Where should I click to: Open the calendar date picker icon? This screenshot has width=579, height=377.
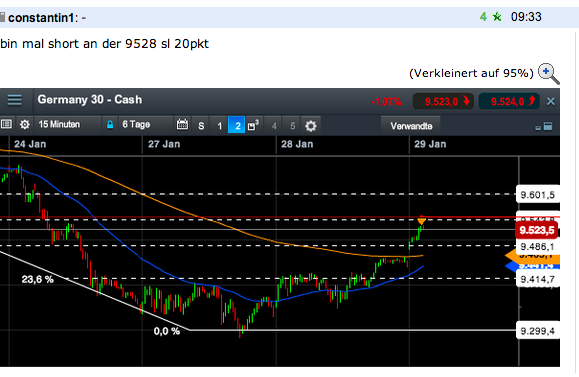click(182, 124)
